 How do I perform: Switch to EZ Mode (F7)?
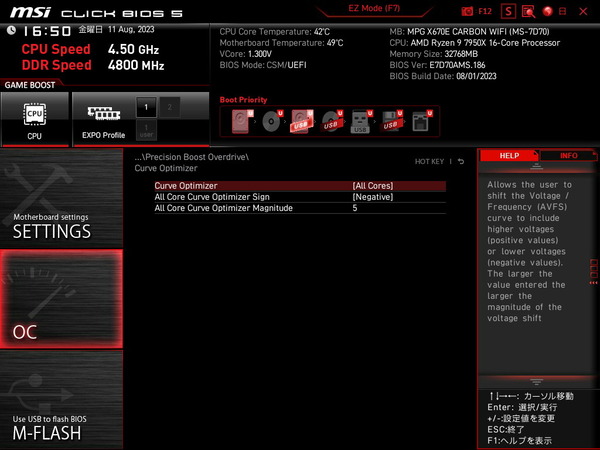tap(374, 8)
